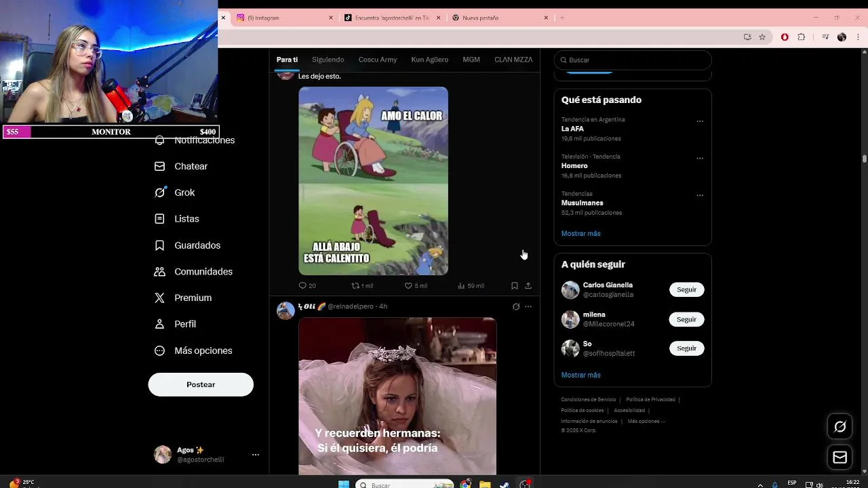Switch to MGM tab
This screenshot has width=868, height=488.
coord(471,60)
